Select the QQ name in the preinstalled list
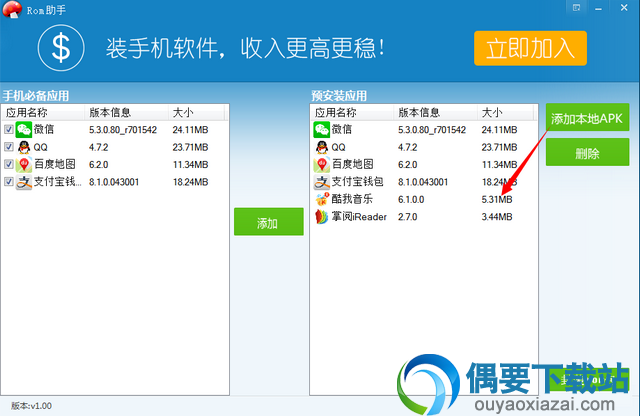This screenshot has width=640, height=416. pos(338,147)
